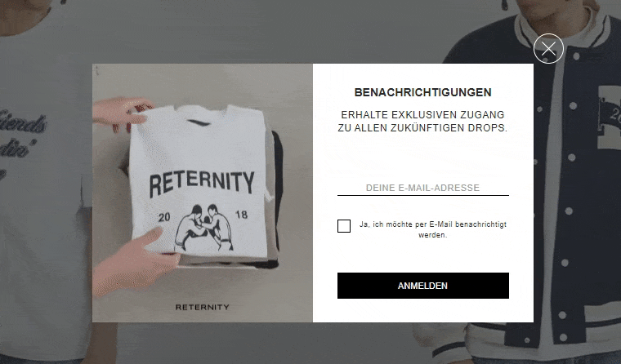Click the white patch on the varsity jacket

(x=609, y=117)
